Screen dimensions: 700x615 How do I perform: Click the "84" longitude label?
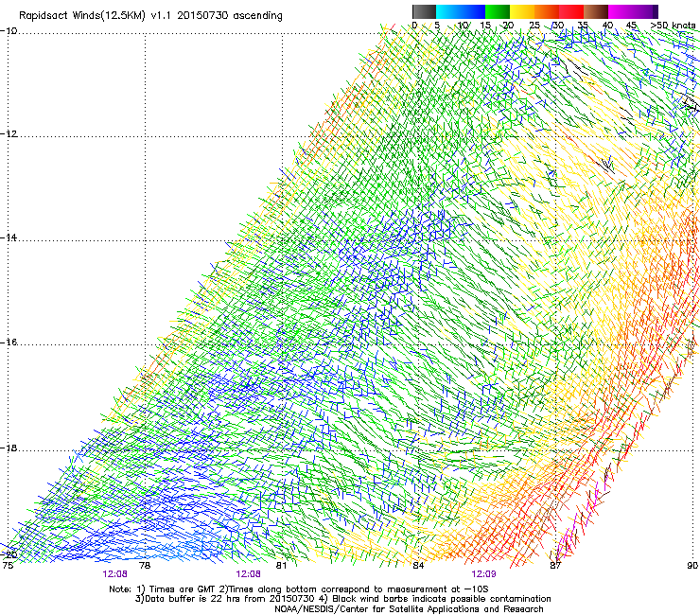pyautogui.click(x=418, y=566)
